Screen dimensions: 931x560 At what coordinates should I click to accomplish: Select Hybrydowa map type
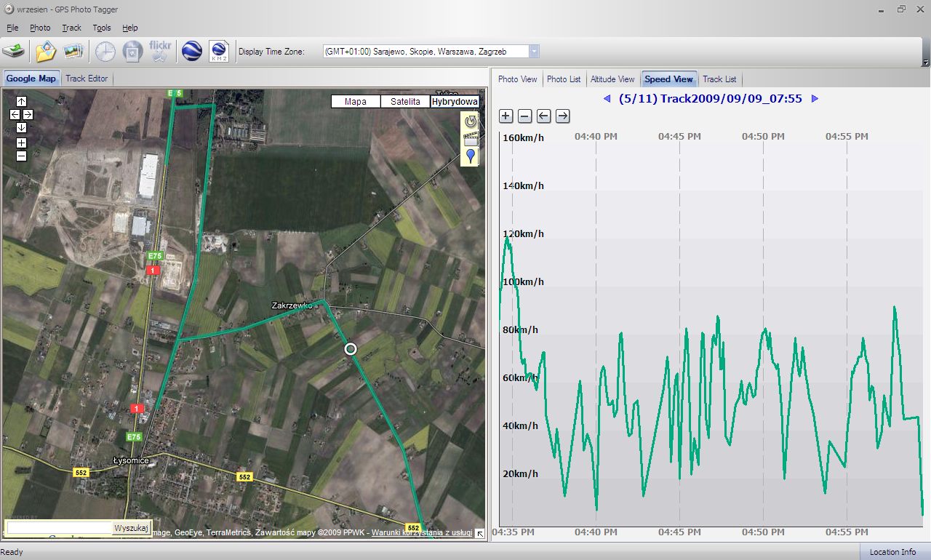click(x=455, y=102)
